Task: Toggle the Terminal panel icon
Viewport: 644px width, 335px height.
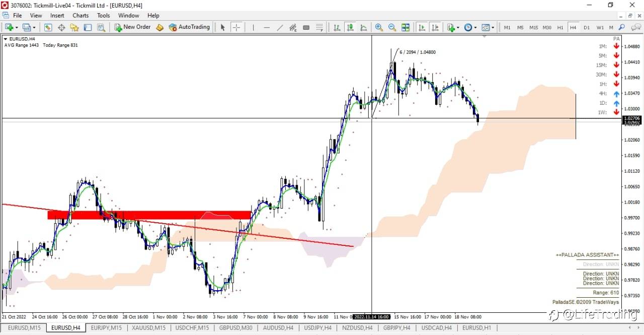Action: pos(88,27)
